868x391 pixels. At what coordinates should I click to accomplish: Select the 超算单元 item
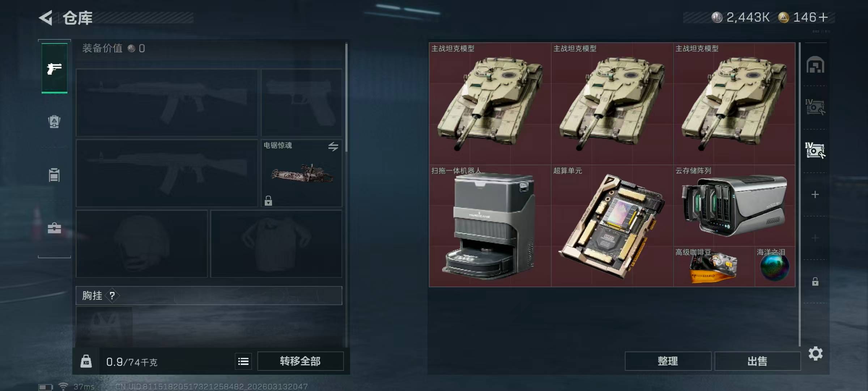612,226
